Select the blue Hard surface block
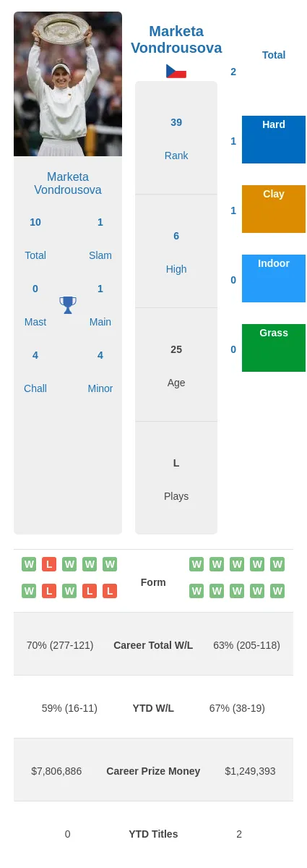The height and width of the screenshot is (868, 307). point(274,140)
